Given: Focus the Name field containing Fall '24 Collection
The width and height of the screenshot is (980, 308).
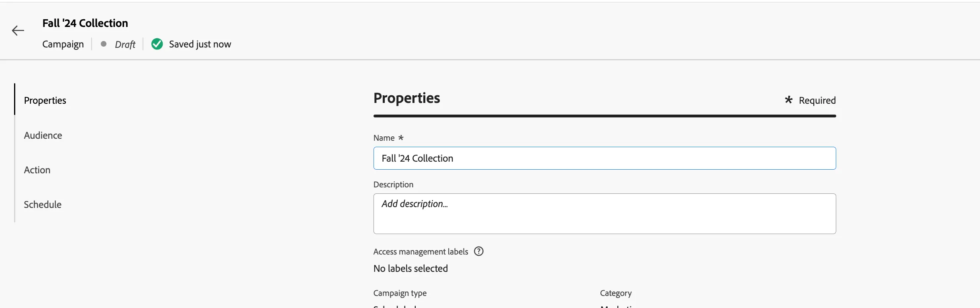Looking at the screenshot, I should (604, 158).
